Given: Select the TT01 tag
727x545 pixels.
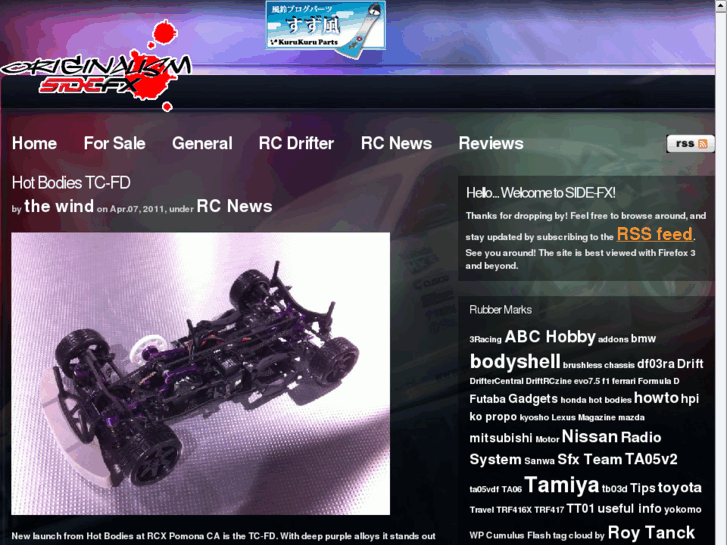Looking at the screenshot, I should point(580,508).
